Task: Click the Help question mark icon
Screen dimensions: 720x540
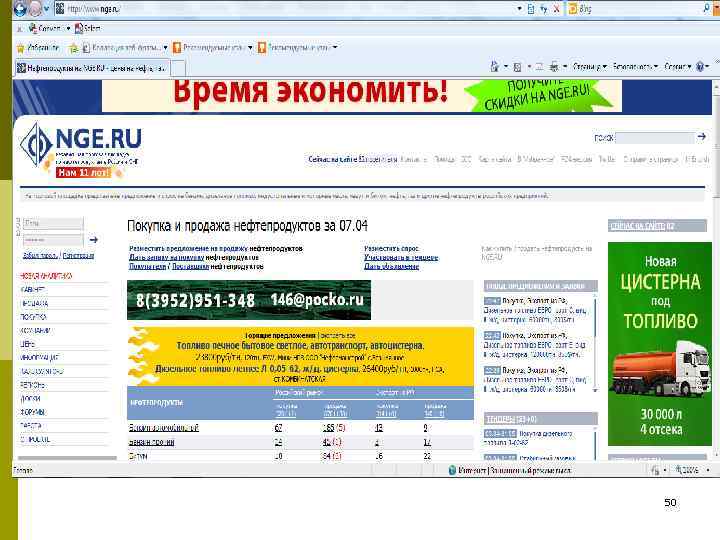Action: coord(700,67)
